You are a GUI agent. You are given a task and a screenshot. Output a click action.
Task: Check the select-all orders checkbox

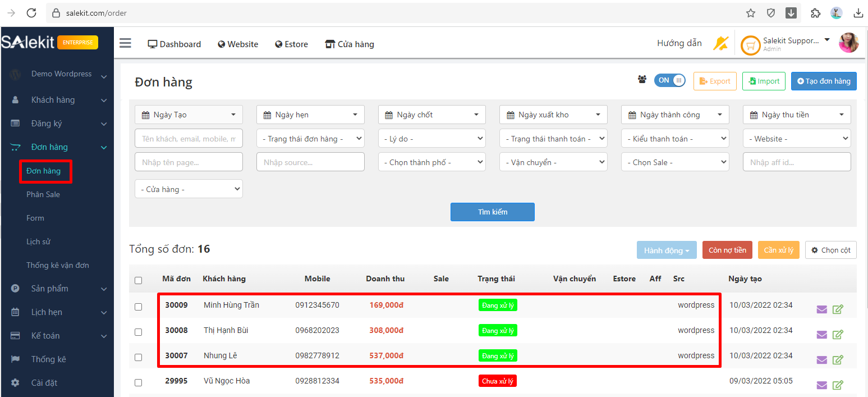pos(139,280)
